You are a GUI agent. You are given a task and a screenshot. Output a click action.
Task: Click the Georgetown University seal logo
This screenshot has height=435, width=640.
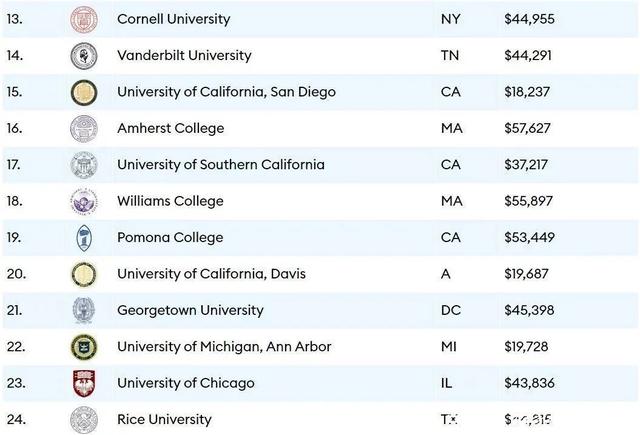(84, 311)
